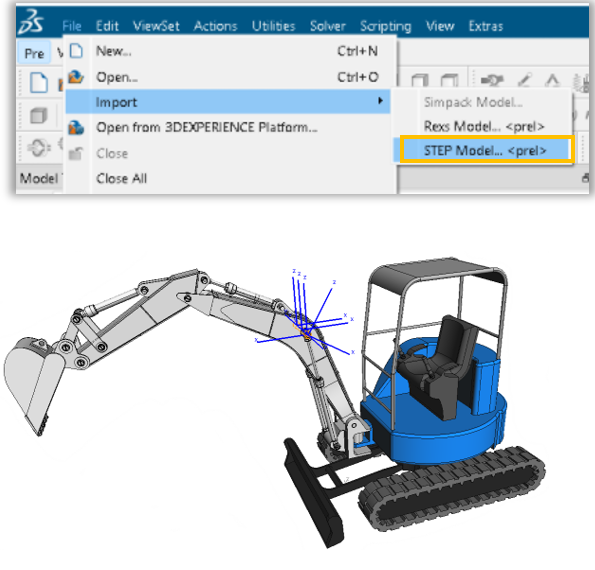Screen dimensions: 595x570
Task: Click the excavator 3D model image
Action: [x=274, y=403]
